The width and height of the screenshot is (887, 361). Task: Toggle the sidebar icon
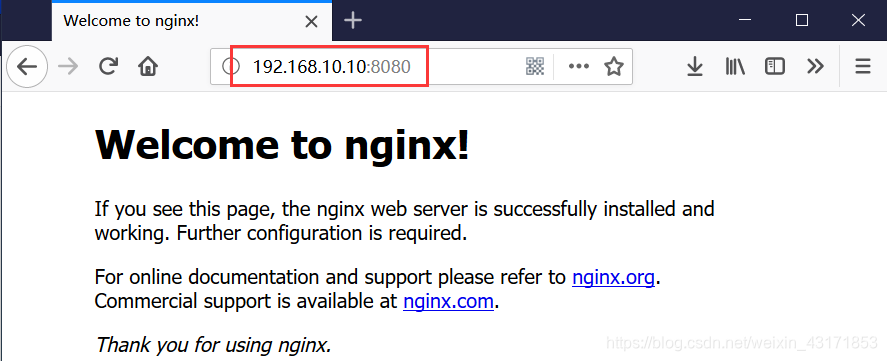pos(774,67)
